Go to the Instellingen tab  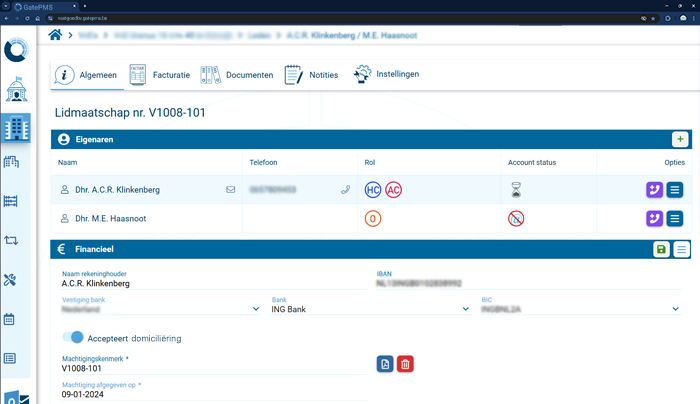click(x=387, y=74)
